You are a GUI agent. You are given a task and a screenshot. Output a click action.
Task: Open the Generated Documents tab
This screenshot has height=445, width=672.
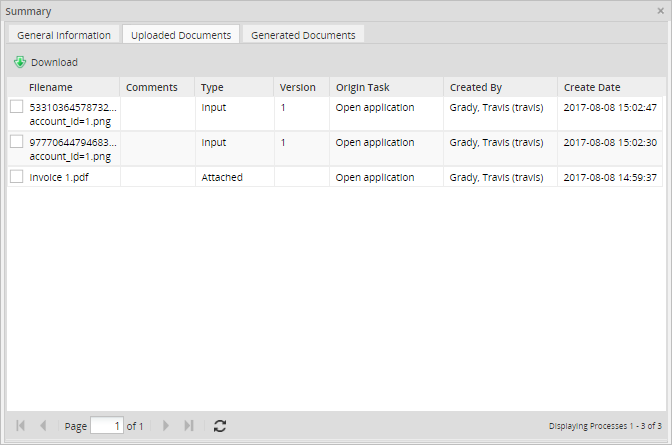click(303, 35)
